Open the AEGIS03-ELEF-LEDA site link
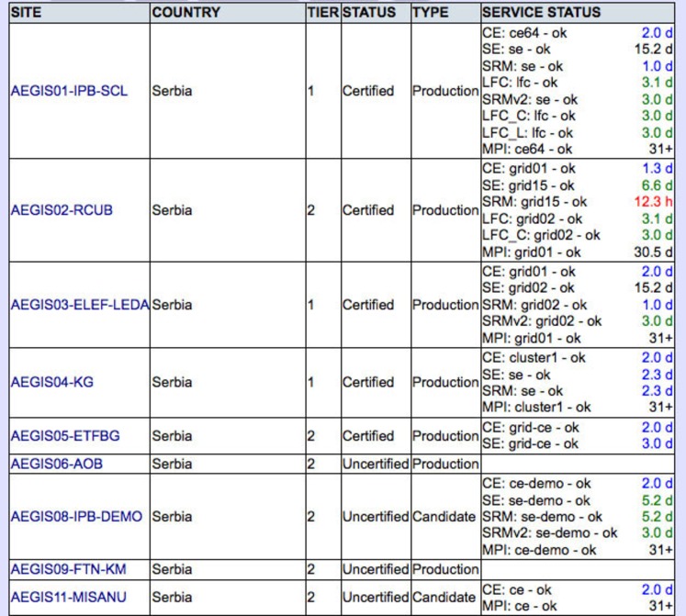686x616 pixels. tap(80, 305)
